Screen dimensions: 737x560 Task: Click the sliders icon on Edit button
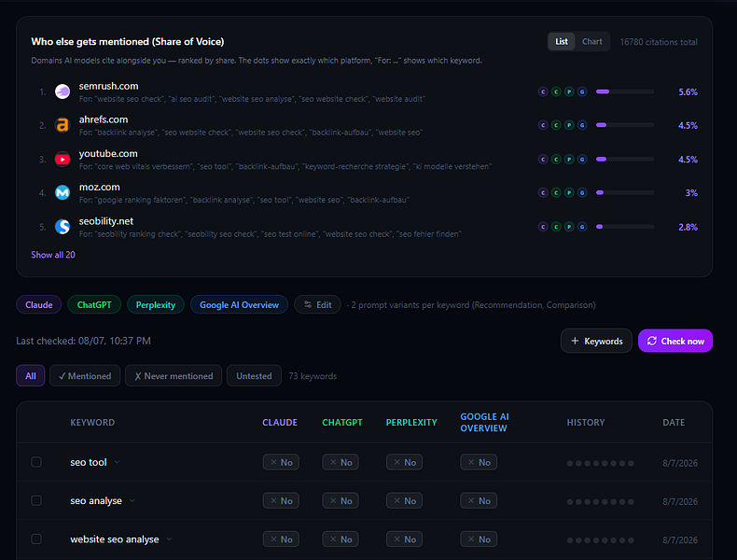(308, 304)
